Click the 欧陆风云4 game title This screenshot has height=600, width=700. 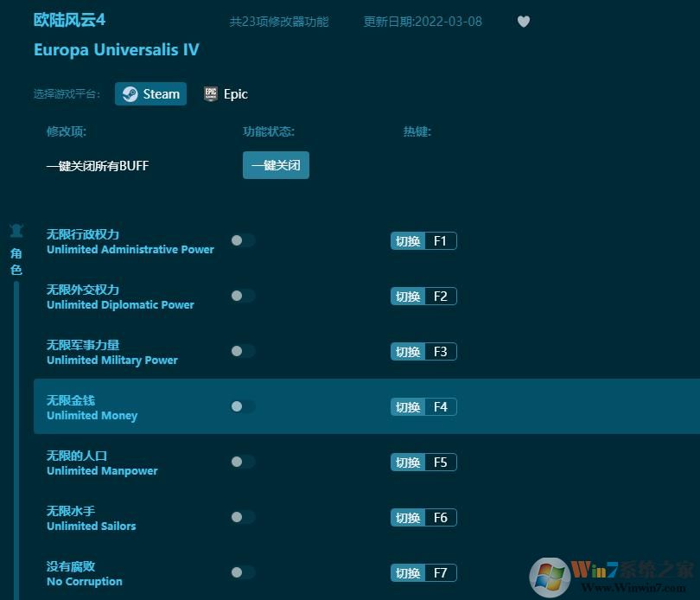click(69, 20)
